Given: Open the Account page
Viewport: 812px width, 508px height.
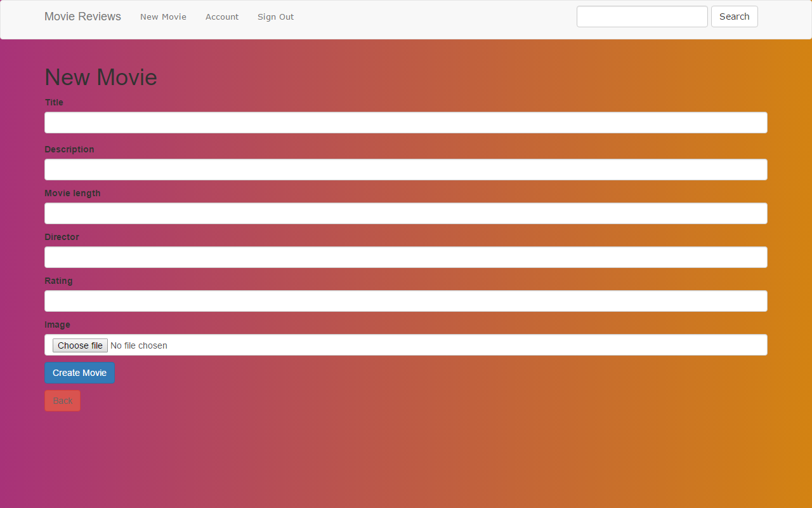Looking at the screenshot, I should click(x=222, y=17).
